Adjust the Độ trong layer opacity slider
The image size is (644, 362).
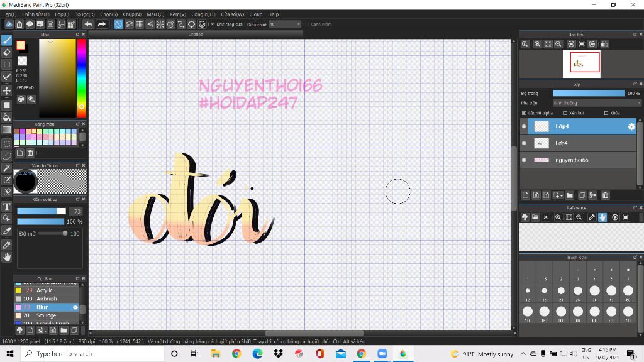tap(589, 94)
